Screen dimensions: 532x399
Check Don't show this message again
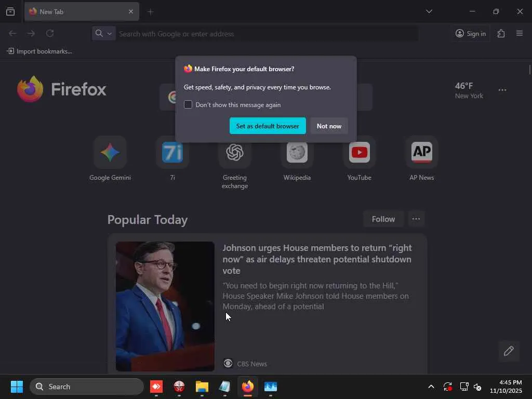click(188, 104)
